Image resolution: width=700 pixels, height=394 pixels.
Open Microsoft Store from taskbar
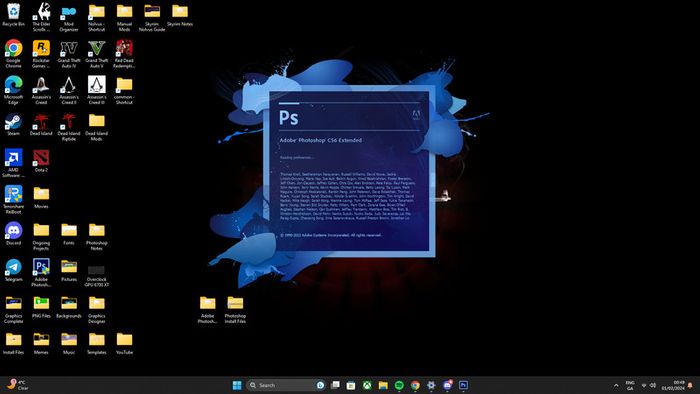[x=351, y=385]
